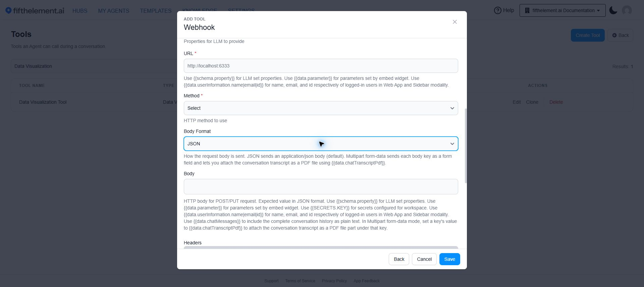
Task: Expand the Body Format JSON dropdown
Action: (x=321, y=144)
